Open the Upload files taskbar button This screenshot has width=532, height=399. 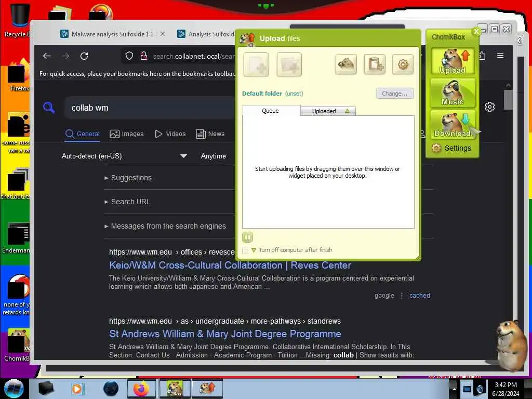click(x=207, y=389)
